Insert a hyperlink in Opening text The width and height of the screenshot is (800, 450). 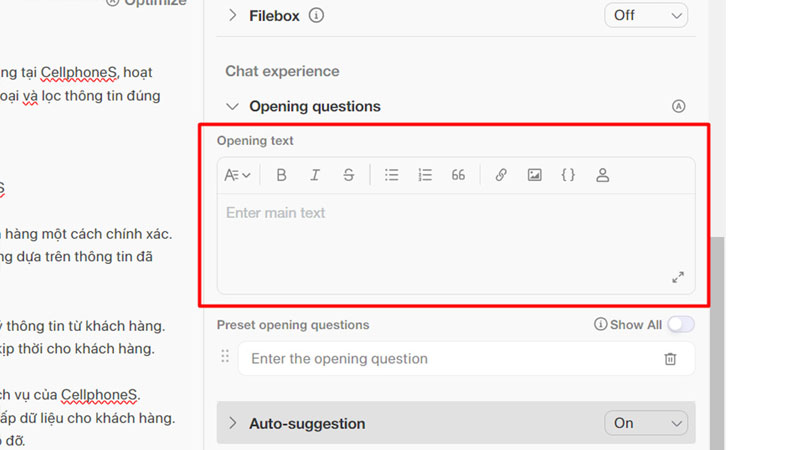coord(501,175)
